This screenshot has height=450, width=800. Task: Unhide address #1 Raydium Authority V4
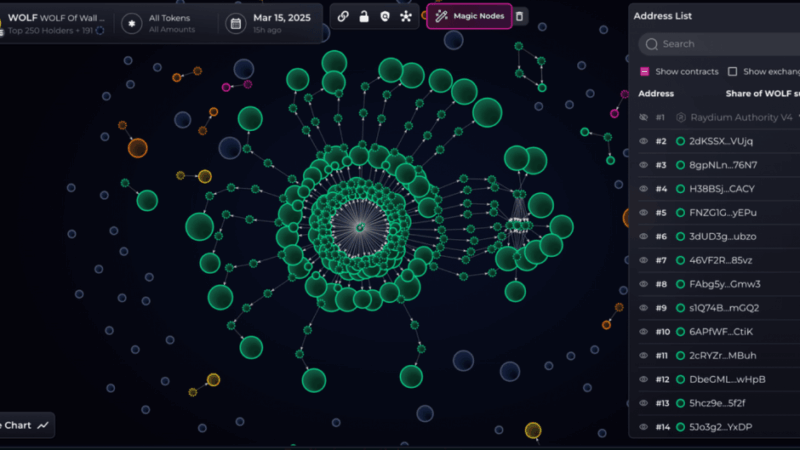[x=643, y=117]
